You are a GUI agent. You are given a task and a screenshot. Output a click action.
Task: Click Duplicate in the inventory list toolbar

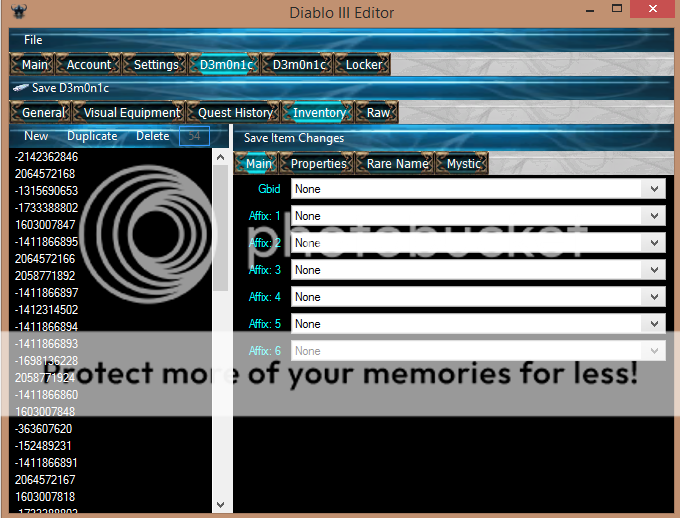[92, 136]
